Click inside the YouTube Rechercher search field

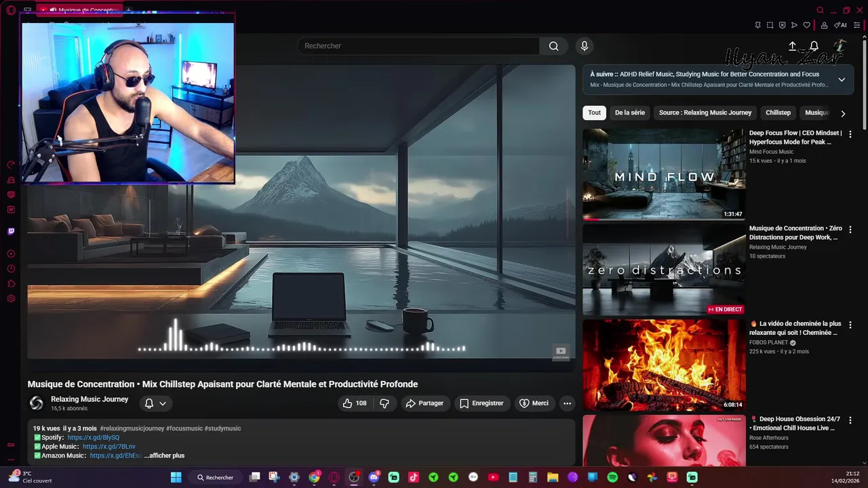(x=418, y=46)
